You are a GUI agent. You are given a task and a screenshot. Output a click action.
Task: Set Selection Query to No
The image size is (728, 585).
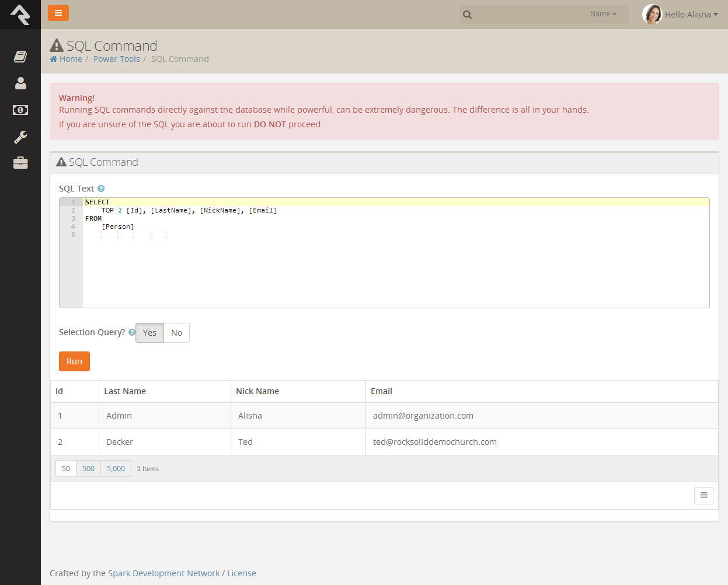point(176,333)
